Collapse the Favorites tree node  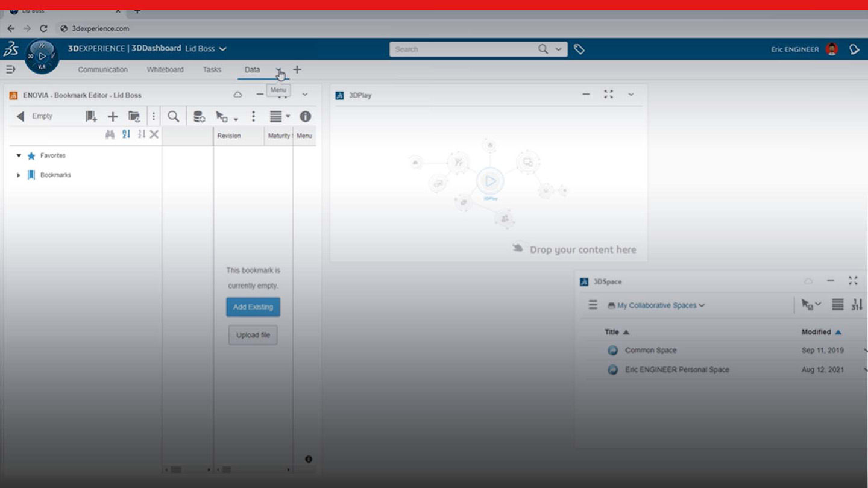click(19, 155)
